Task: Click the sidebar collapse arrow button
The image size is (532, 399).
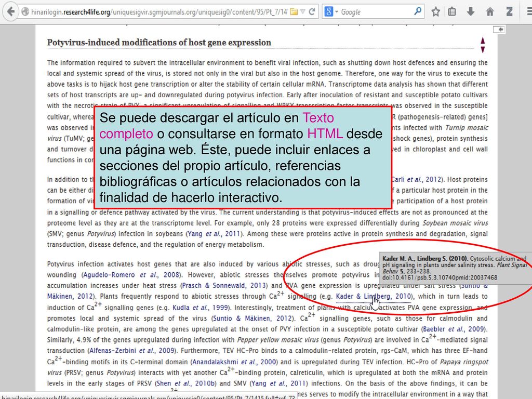Action: click(x=499, y=30)
